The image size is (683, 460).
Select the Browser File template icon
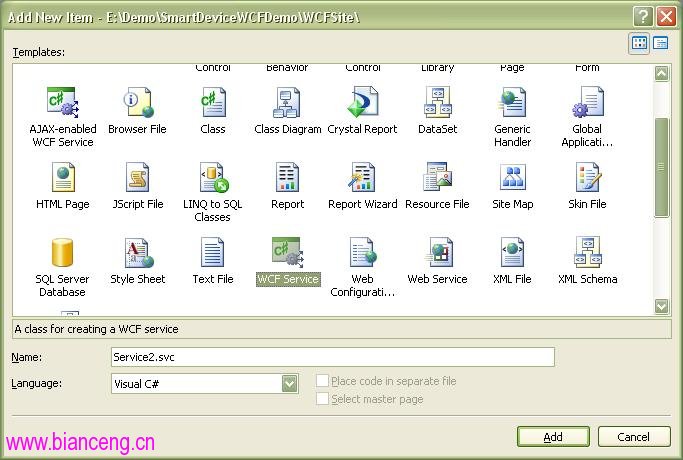(x=138, y=102)
